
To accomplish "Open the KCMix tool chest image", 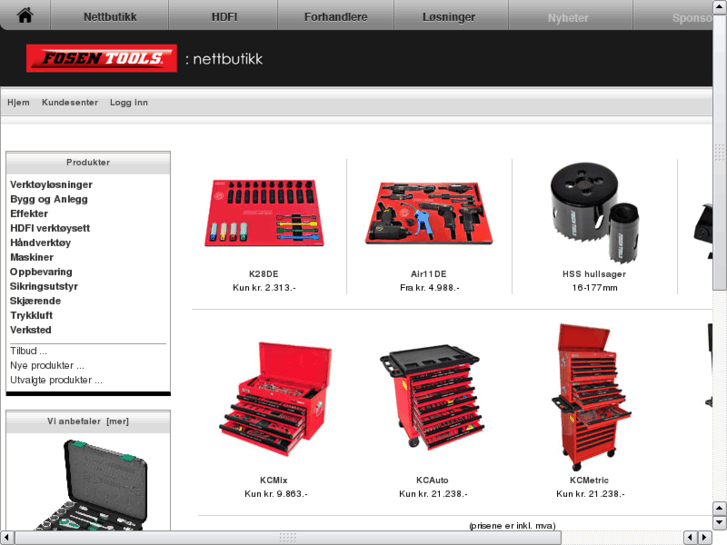I will point(275,399).
